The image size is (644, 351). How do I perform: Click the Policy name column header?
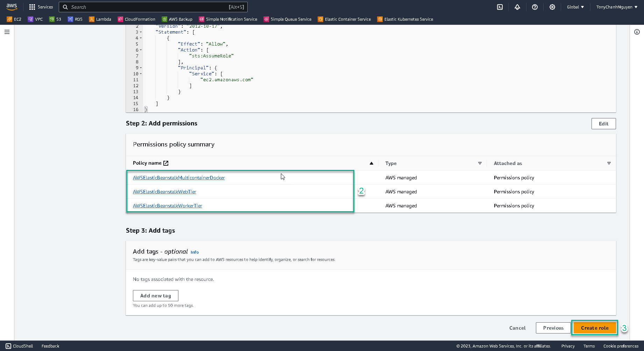147,163
